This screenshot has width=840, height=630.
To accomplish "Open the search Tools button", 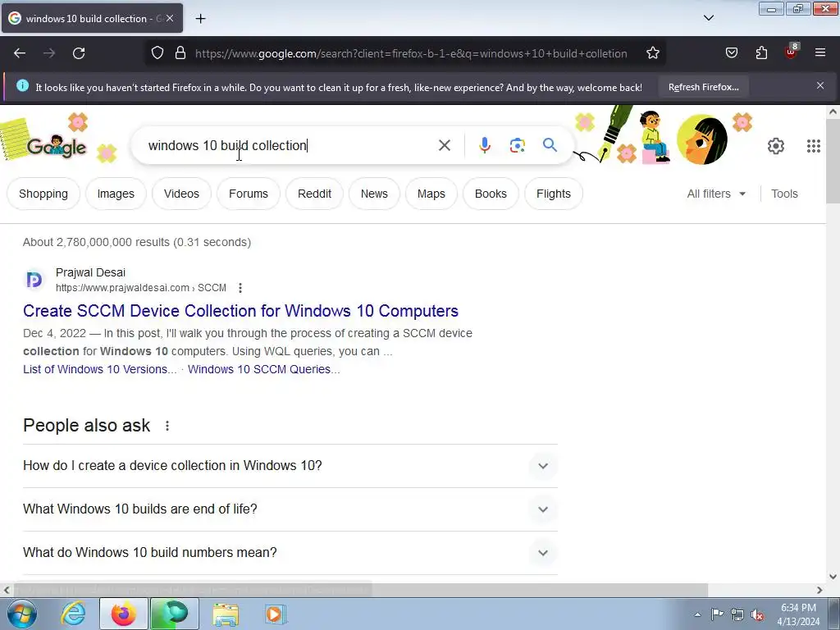I will [784, 194].
